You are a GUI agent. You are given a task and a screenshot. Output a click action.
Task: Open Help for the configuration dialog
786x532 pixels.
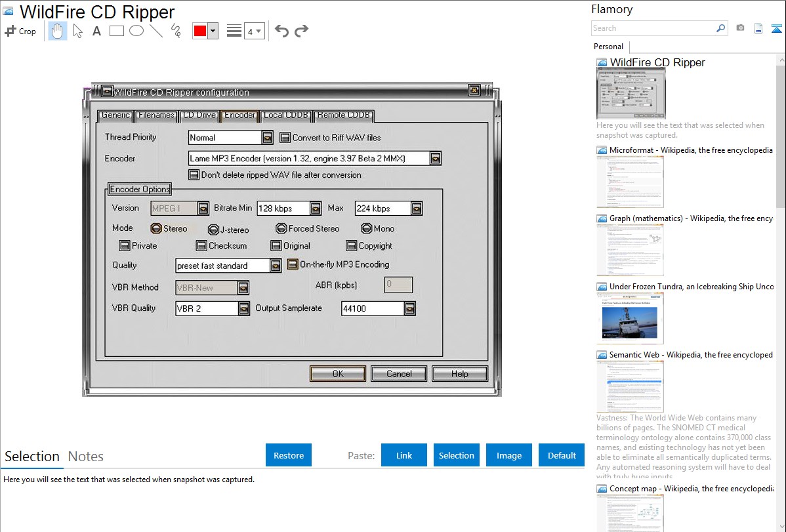460,373
